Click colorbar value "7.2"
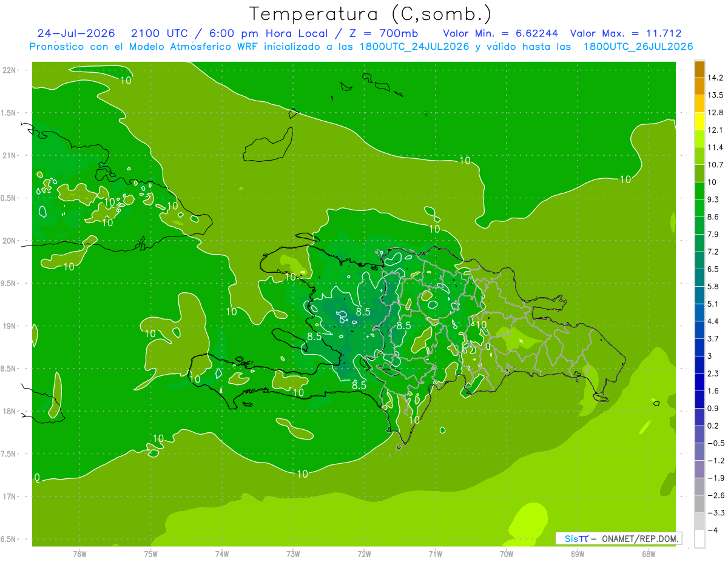The height and width of the screenshot is (562, 728). [x=713, y=252]
